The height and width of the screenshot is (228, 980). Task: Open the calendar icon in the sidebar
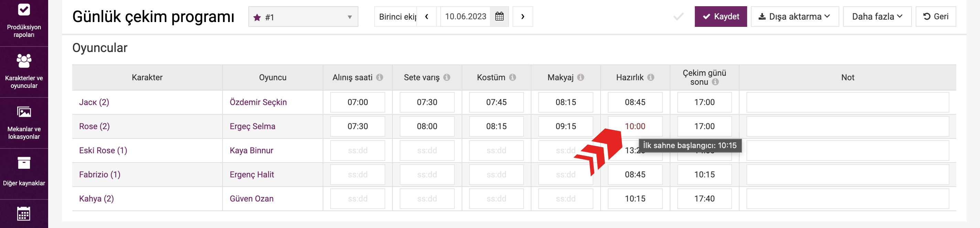[x=24, y=214]
